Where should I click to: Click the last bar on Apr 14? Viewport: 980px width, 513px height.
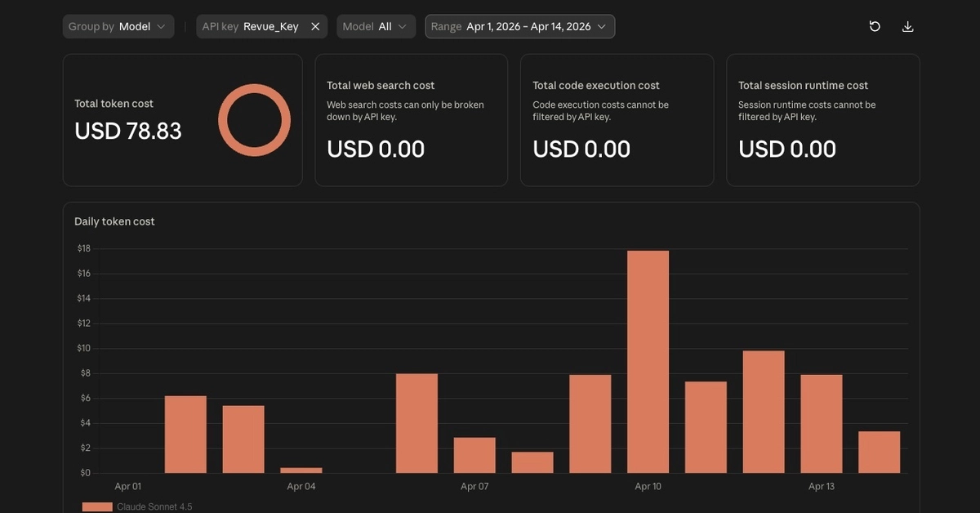point(880,453)
